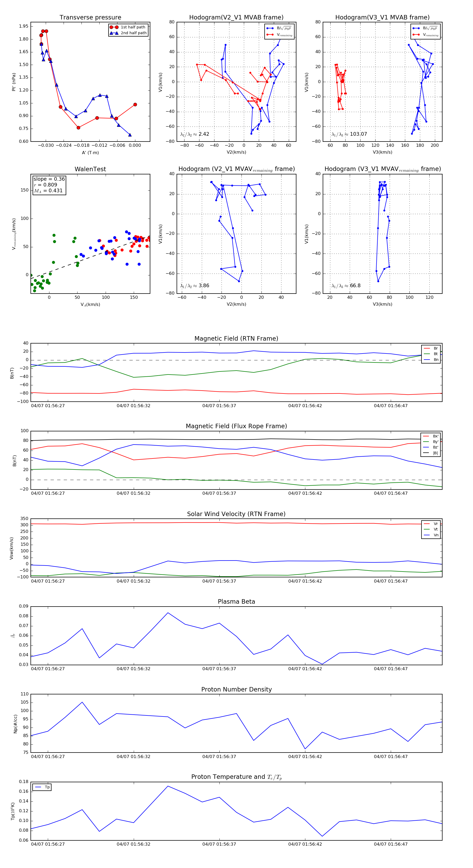The height and width of the screenshot is (868, 473).
Task: Click the A' (T·m) x-axis label
Action: [x=90, y=153]
